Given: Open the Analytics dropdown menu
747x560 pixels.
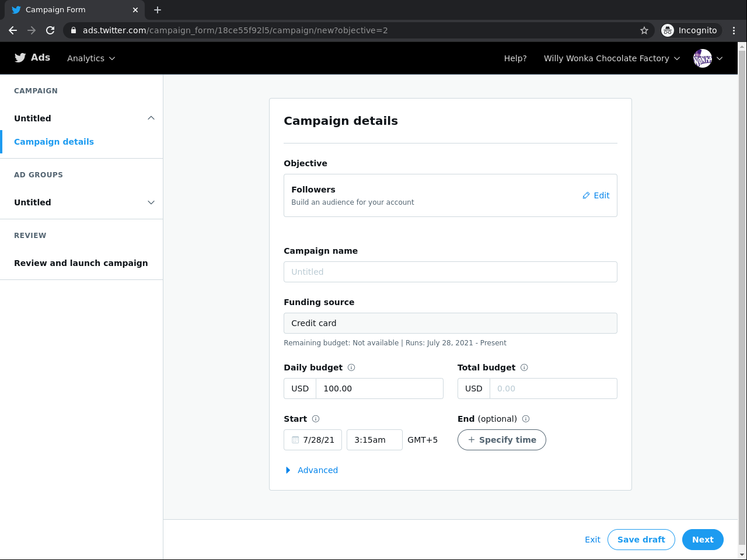Looking at the screenshot, I should [91, 58].
